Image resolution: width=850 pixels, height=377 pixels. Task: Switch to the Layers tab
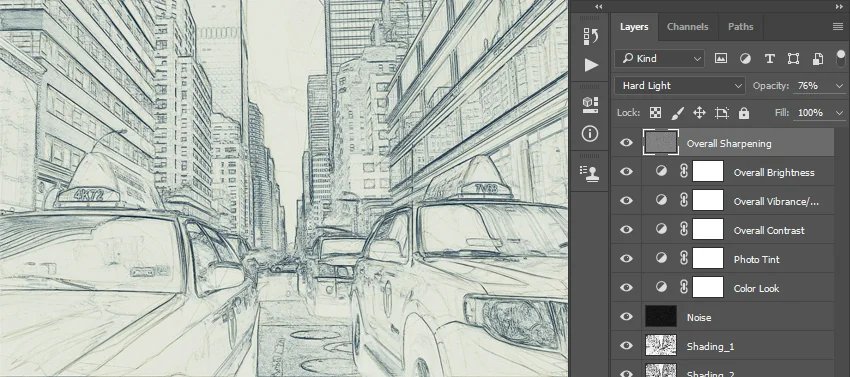point(634,27)
